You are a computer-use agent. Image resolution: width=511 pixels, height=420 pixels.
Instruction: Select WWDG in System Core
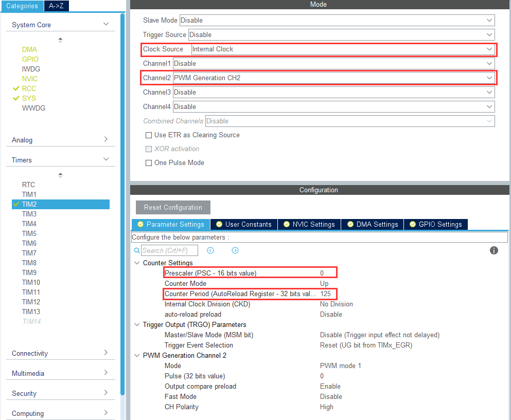tap(33, 108)
